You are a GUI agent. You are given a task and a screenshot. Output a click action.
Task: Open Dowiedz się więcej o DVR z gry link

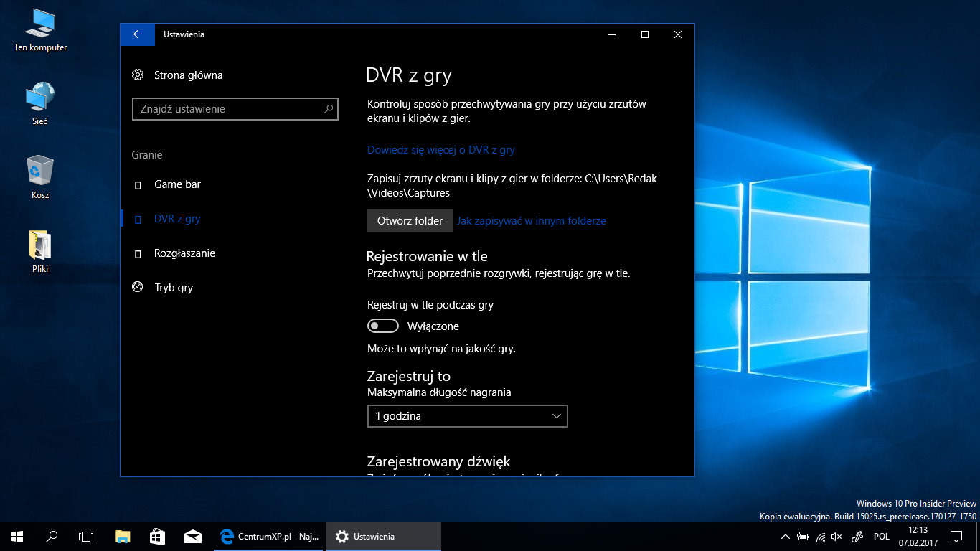click(x=441, y=150)
